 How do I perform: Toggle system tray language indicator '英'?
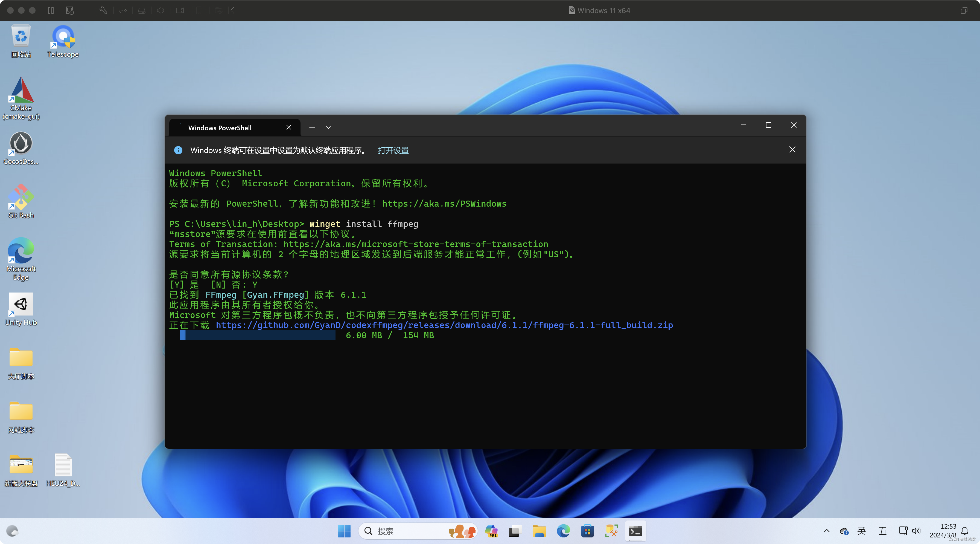point(864,531)
